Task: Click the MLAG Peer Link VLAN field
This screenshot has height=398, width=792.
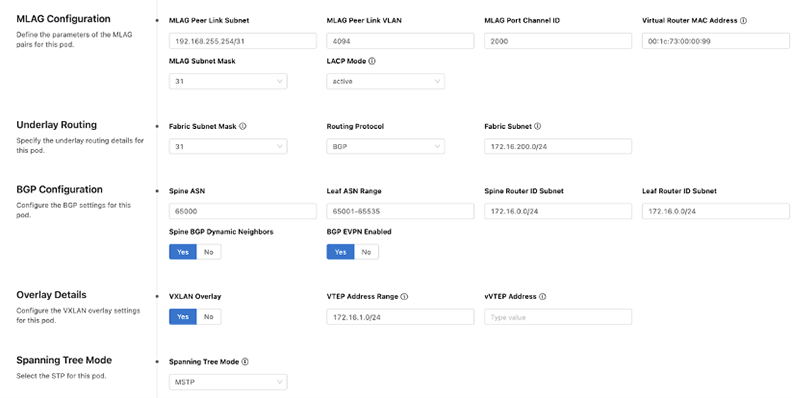Action: click(x=401, y=41)
